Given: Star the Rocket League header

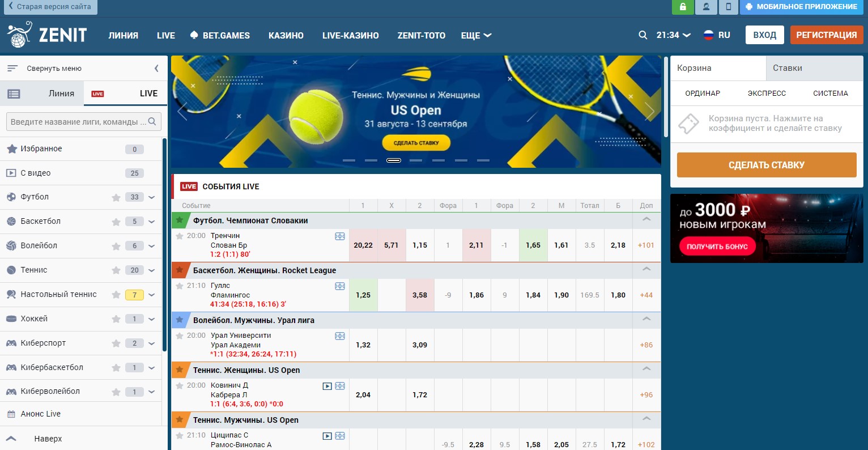Looking at the screenshot, I should [x=180, y=270].
